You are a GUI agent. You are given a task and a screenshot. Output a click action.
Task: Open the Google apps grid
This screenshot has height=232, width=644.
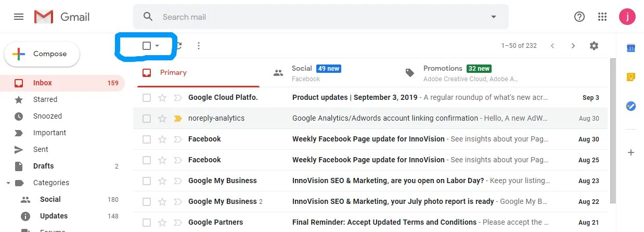coord(602,17)
